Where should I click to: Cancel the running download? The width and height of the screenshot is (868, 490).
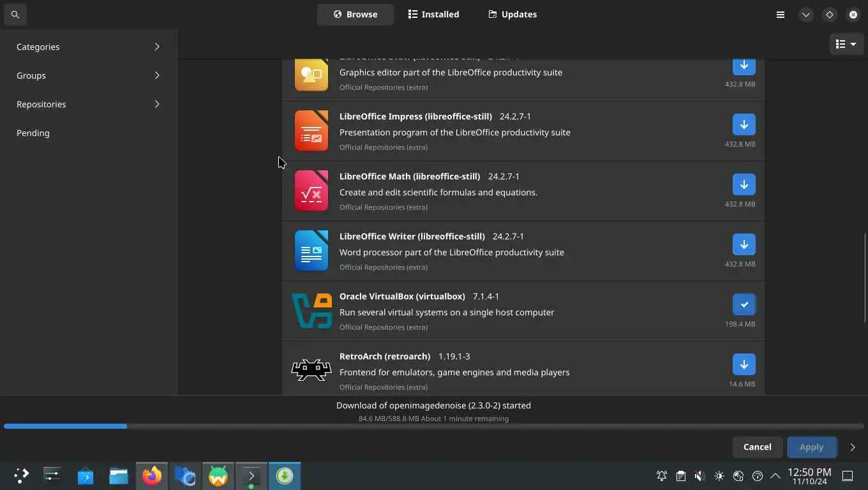coord(757,447)
